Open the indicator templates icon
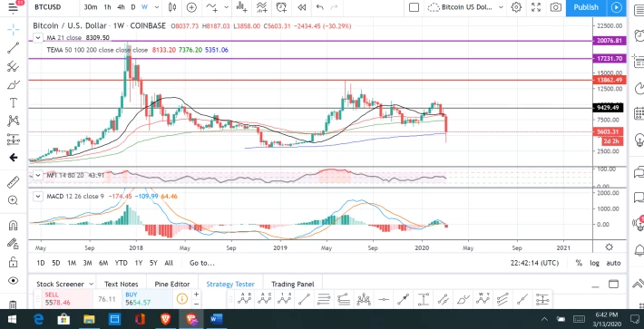The image size is (644, 329). (x=261, y=7)
